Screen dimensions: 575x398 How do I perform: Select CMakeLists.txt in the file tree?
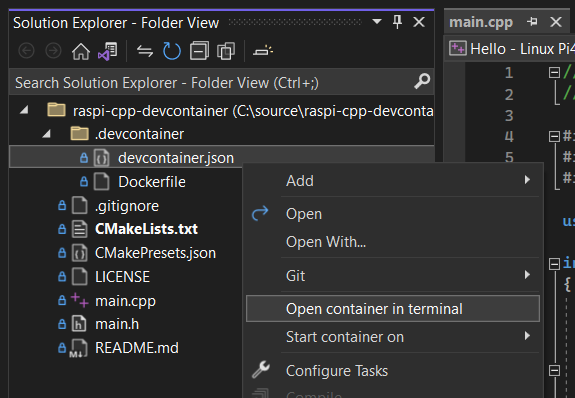pyautogui.click(x=146, y=229)
